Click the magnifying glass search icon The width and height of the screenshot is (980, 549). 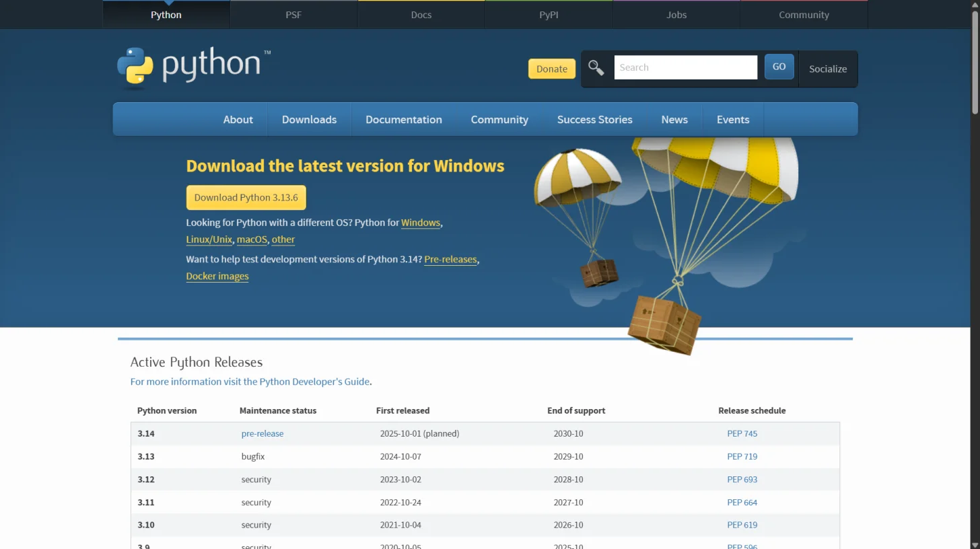(596, 67)
